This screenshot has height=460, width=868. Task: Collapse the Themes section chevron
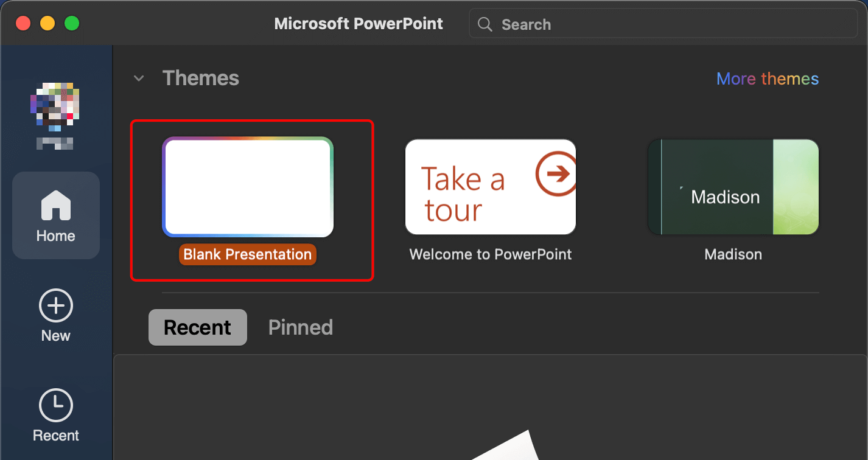tap(139, 78)
